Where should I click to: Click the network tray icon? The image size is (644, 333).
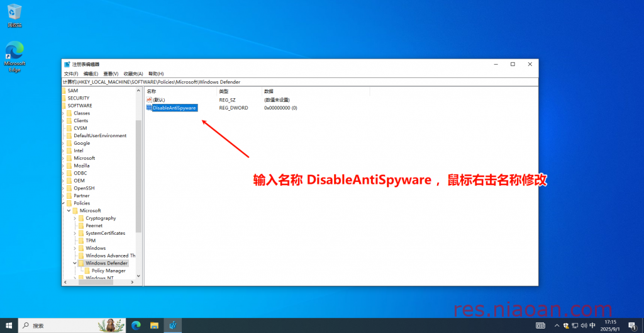coord(575,325)
